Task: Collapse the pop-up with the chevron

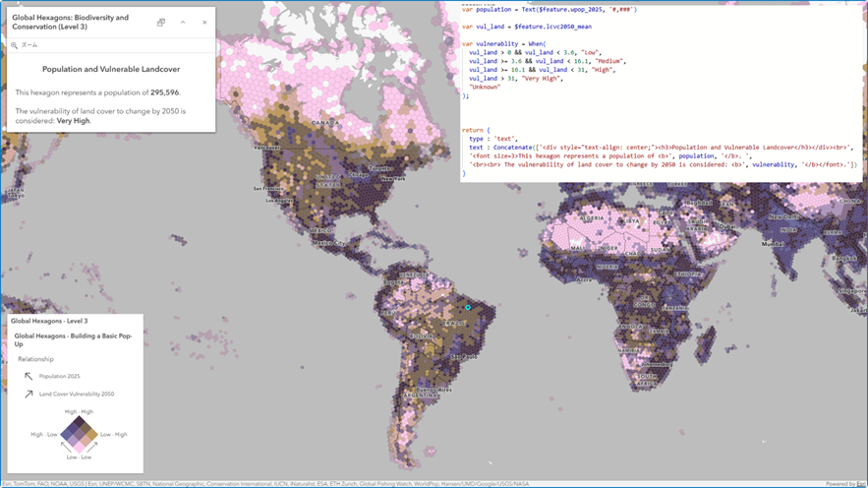Action: tap(183, 23)
